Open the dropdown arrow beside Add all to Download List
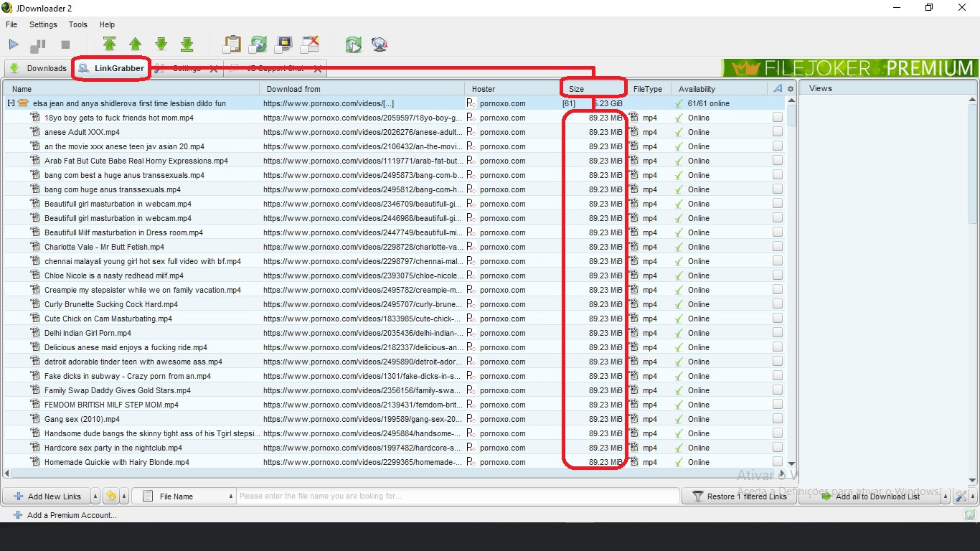 [x=946, y=496]
